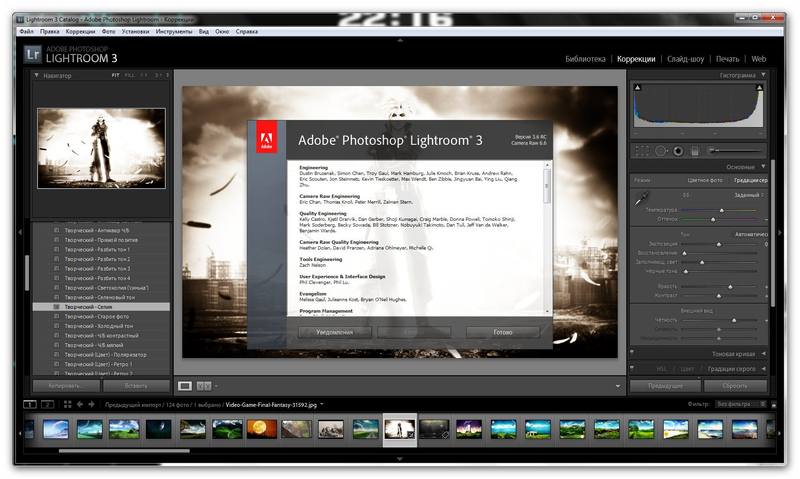800x479 pixels.
Task: Expand the Градации серого panel
Action: (x=764, y=368)
